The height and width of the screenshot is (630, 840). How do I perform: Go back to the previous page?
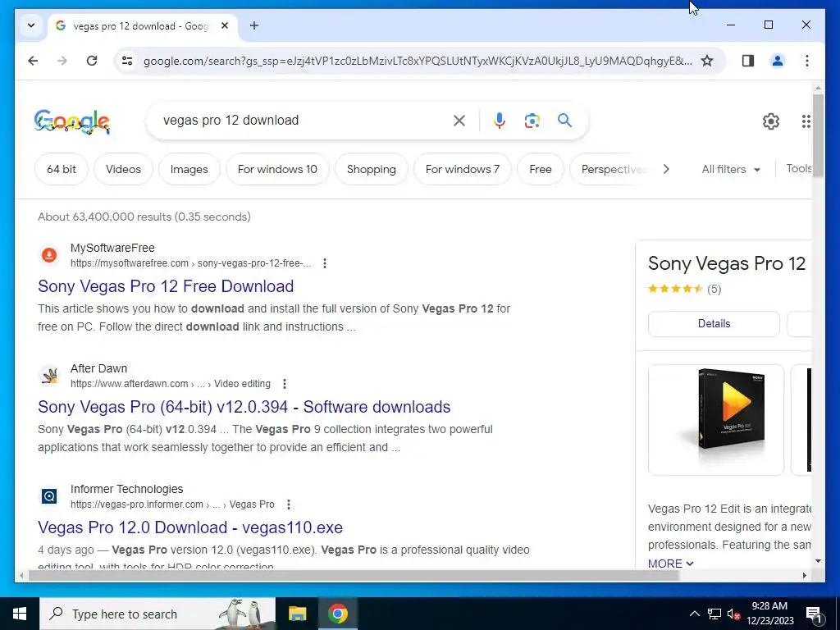(x=33, y=61)
